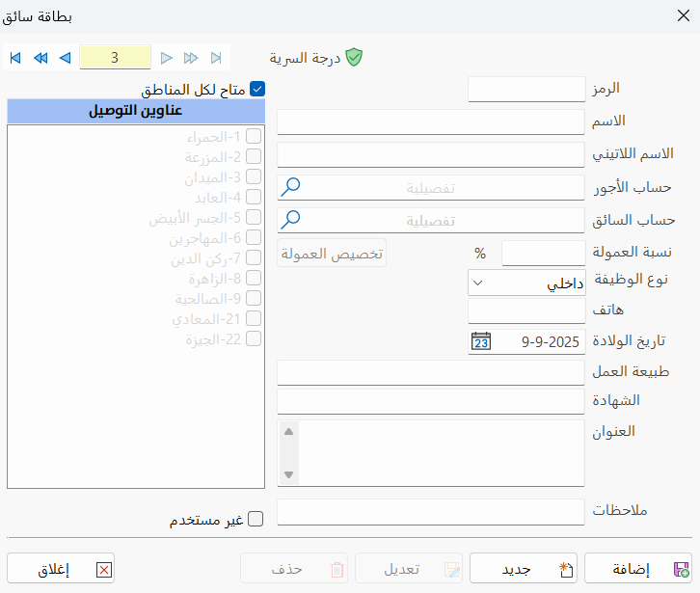Focus the الاسم اللاتيني input field
Image resolution: width=700 pixels, height=593 pixels.
tap(431, 154)
